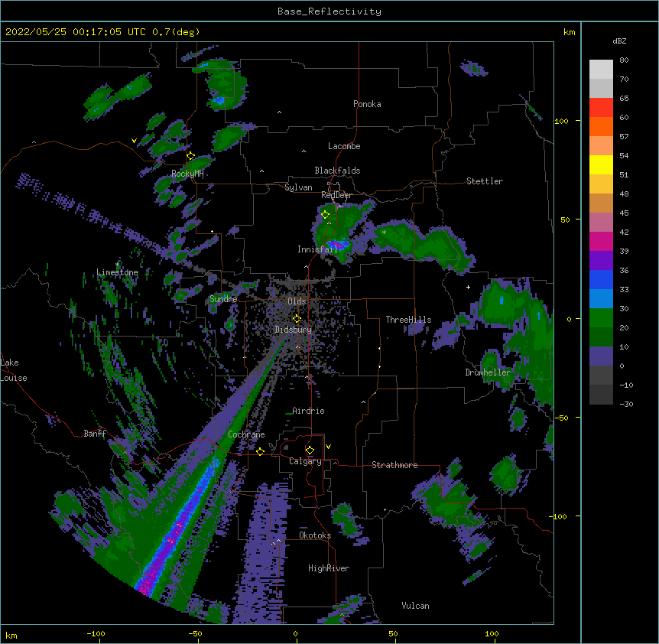Click the yellow diamond marker below Cochrane
Image resolution: width=659 pixels, height=644 pixels.
click(x=260, y=451)
